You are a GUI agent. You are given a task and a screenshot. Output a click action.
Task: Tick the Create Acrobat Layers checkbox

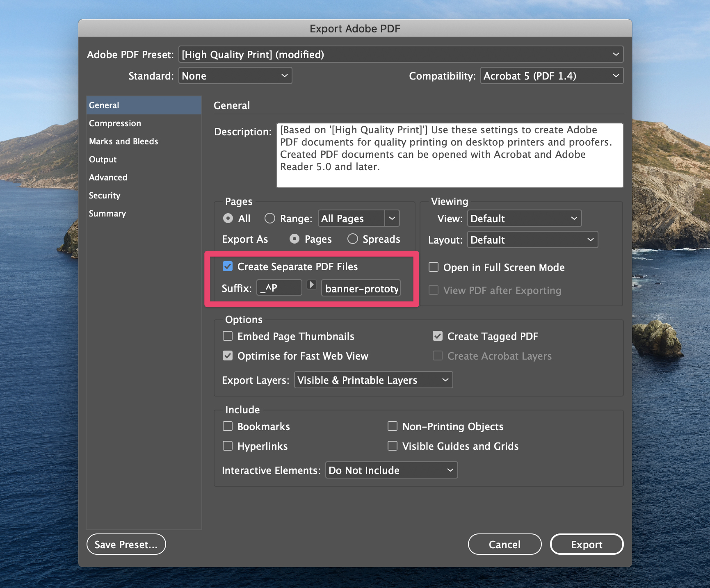[x=438, y=356]
